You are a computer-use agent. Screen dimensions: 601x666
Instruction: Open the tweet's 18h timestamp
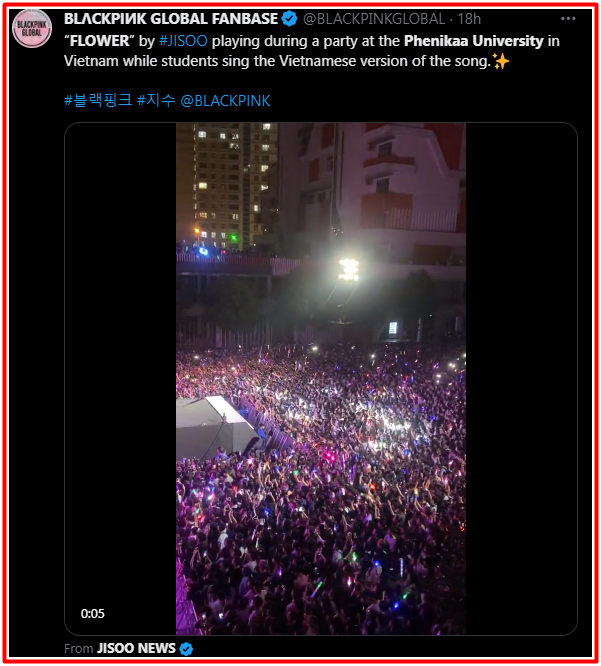tap(469, 19)
